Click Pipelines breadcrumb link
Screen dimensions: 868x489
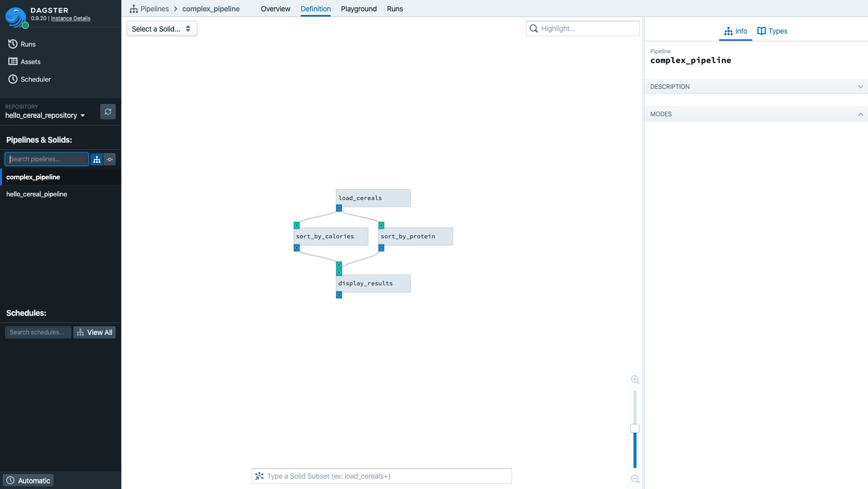click(154, 9)
